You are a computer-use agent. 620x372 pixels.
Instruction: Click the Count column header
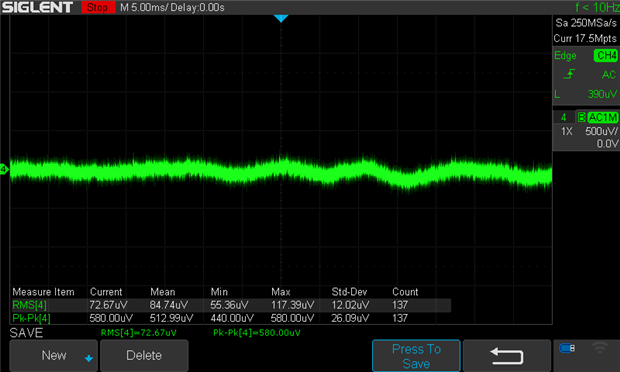[x=405, y=292]
